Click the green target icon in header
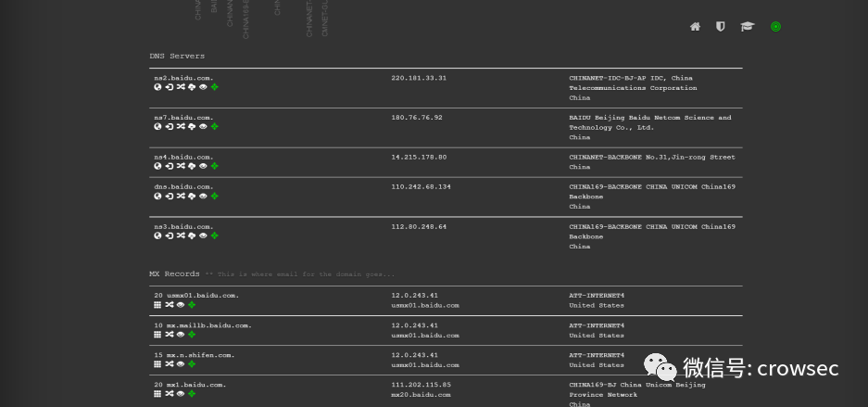Screen dimensions: 868x407 tap(775, 27)
